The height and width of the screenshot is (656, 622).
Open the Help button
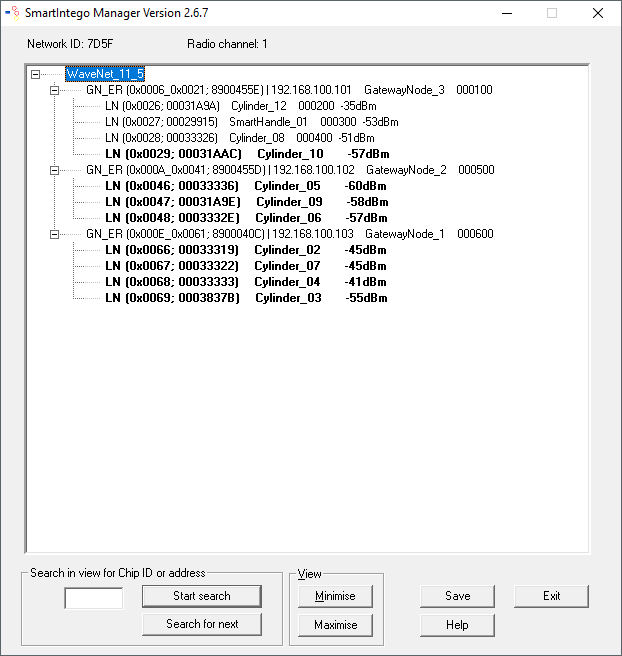(457, 625)
